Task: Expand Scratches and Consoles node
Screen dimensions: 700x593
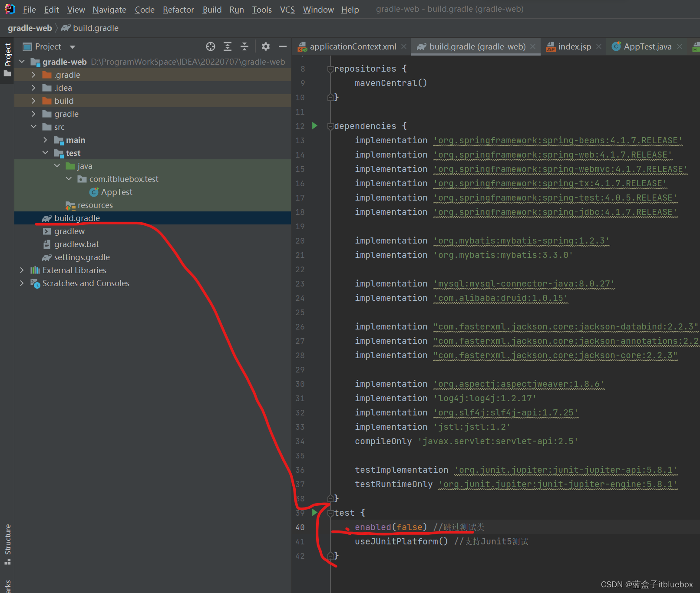Action: pyautogui.click(x=22, y=283)
